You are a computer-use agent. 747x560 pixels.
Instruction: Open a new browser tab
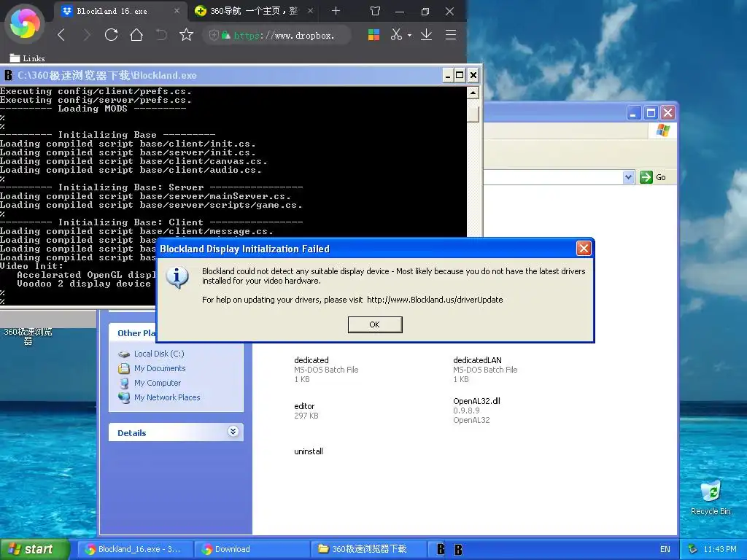(x=336, y=11)
